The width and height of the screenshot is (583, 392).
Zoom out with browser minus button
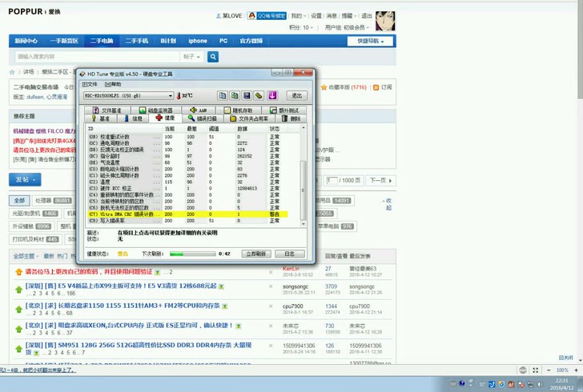coord(549,370)
